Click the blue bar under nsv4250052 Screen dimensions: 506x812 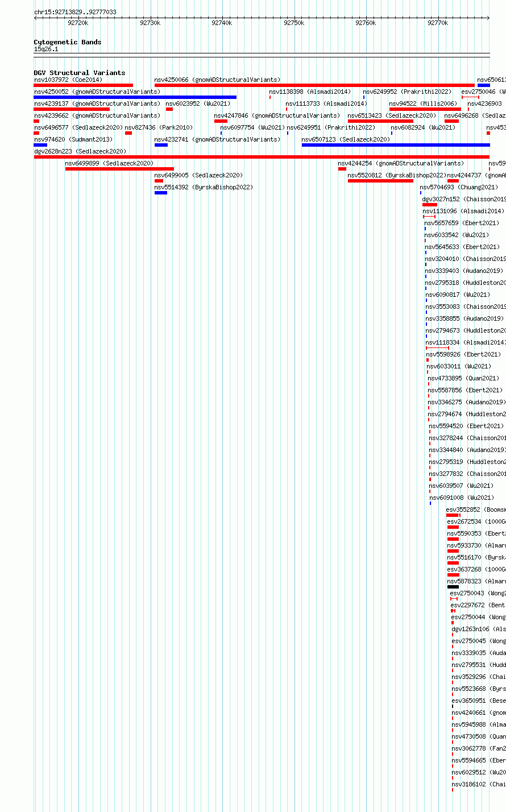point(135,97)
